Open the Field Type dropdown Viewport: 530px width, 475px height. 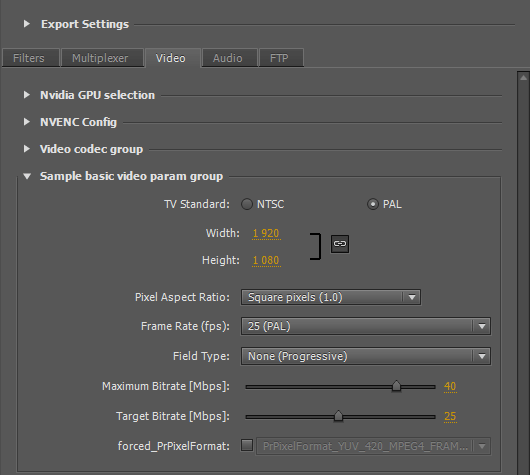pos(365,356)
